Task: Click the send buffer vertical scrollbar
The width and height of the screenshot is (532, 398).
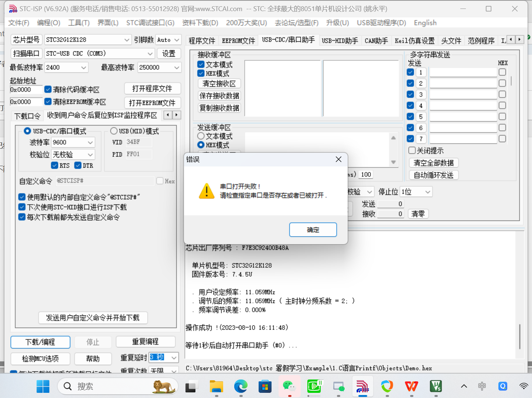Action: click(393, 150)
